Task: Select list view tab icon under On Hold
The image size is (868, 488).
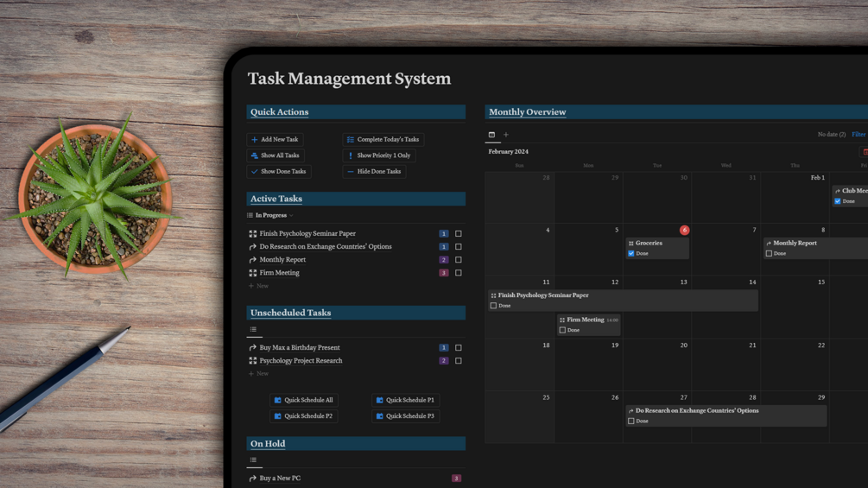Action: pyautogui.click(x=253, y=459)
